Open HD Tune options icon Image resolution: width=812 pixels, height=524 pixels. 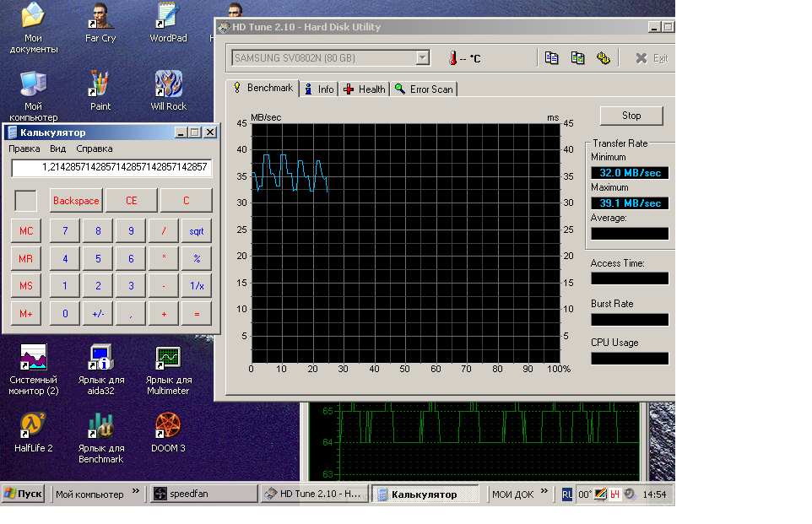603,58
